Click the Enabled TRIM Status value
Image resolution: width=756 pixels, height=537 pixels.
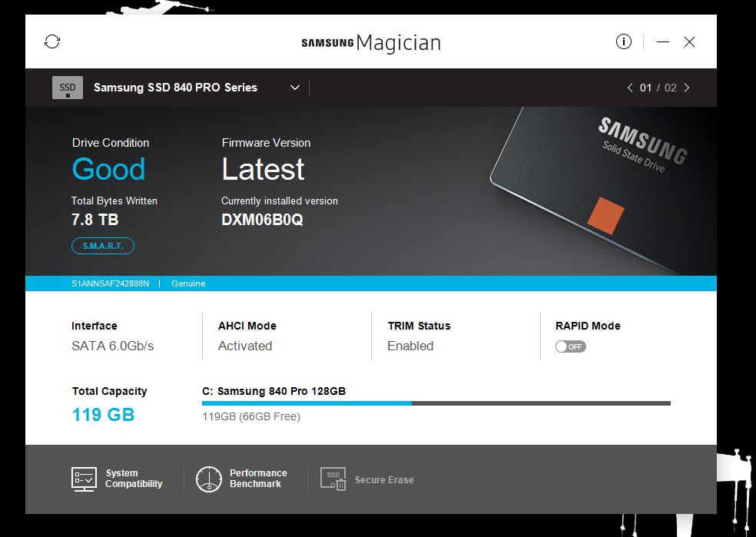pyautogui.click(x=410, y=346)
